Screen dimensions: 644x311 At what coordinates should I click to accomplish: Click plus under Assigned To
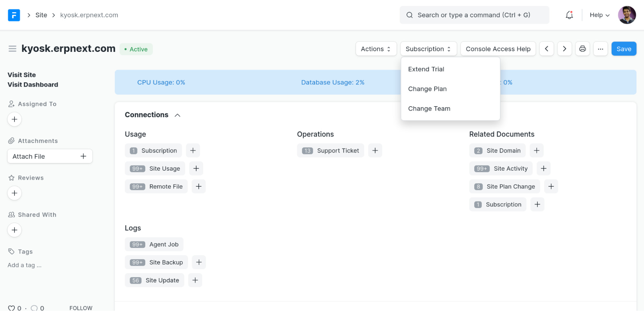tap(14, 119)
